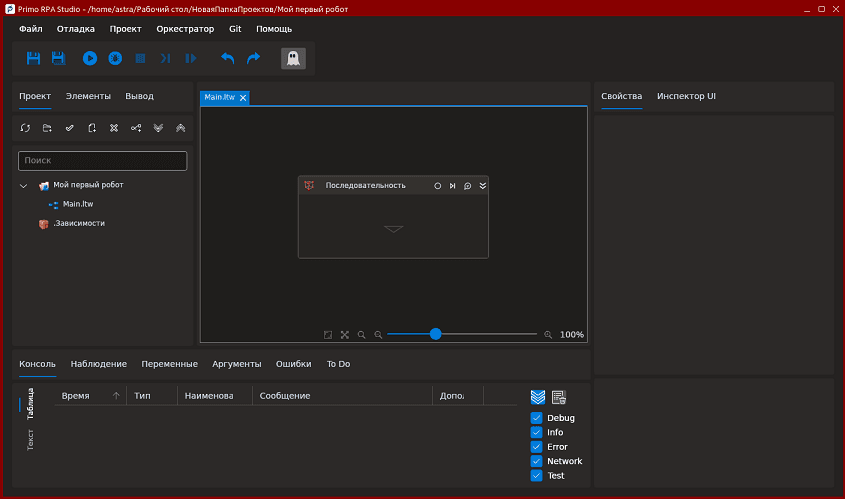
Task: Click the Undo arrow in the toolbar
Action: [x=227, y=59]
